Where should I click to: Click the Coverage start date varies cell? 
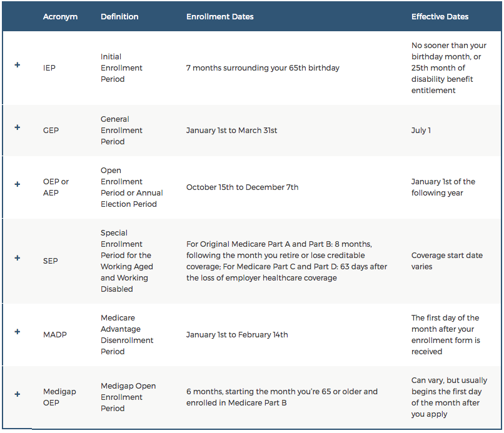pyautogui.click(x=446, y=261)
